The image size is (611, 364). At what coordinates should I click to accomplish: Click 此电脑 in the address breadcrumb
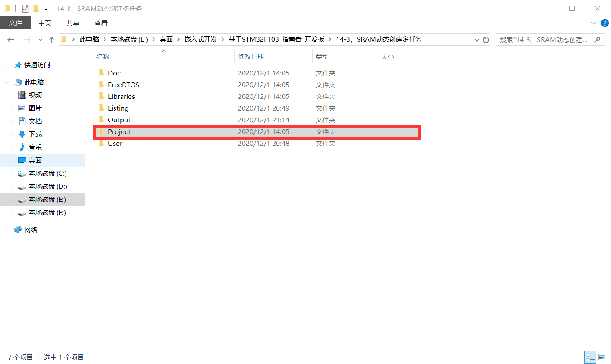(89, 39)
